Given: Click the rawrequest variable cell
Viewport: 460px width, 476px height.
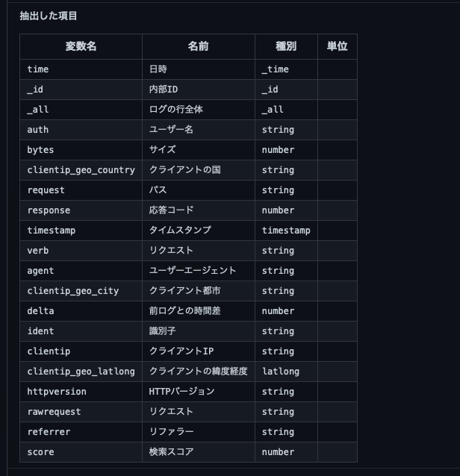Looking at the screenshot, I should [54, 412].
